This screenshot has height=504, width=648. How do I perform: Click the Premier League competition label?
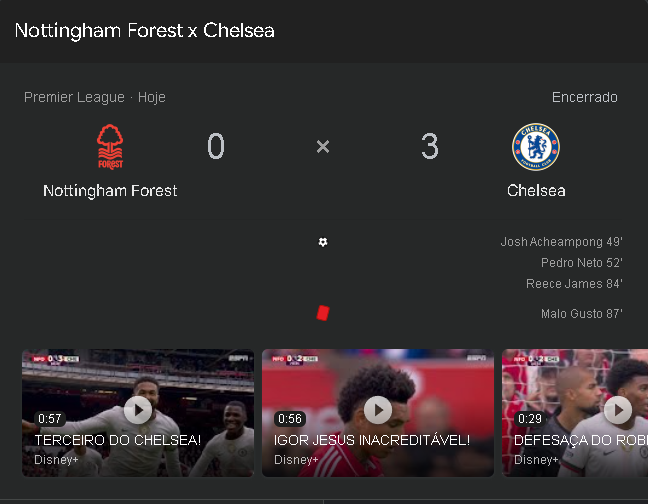(x=74, y=97)
